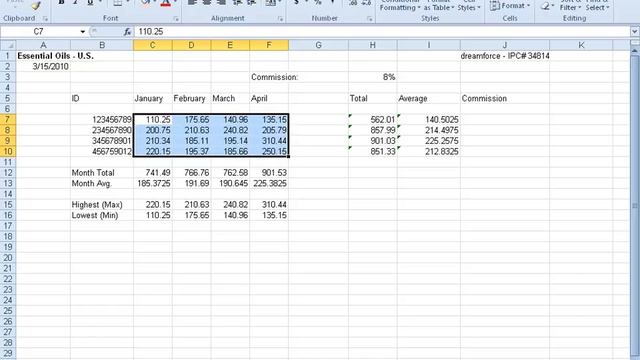640x360 pixels.
Task: Select column H header
Action: [373, 45]
